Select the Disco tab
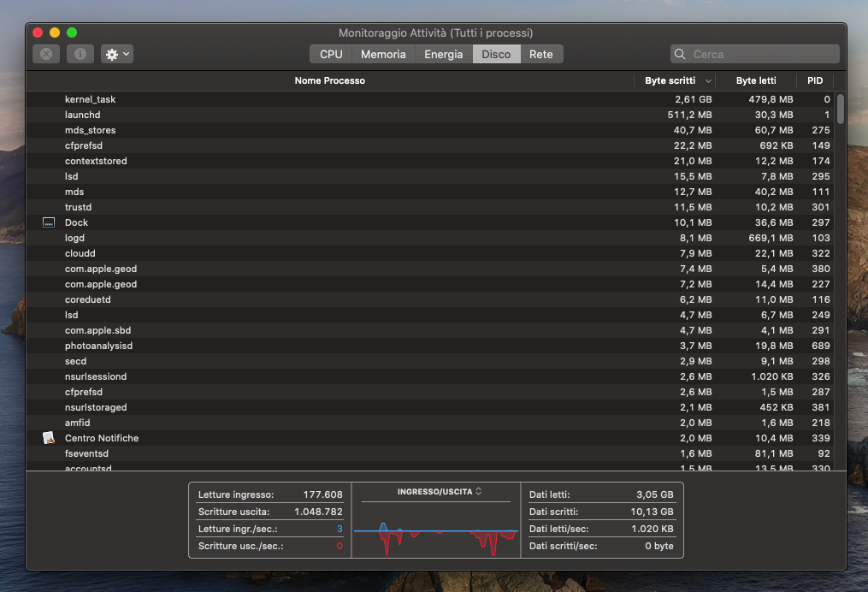 coord(496,54)
